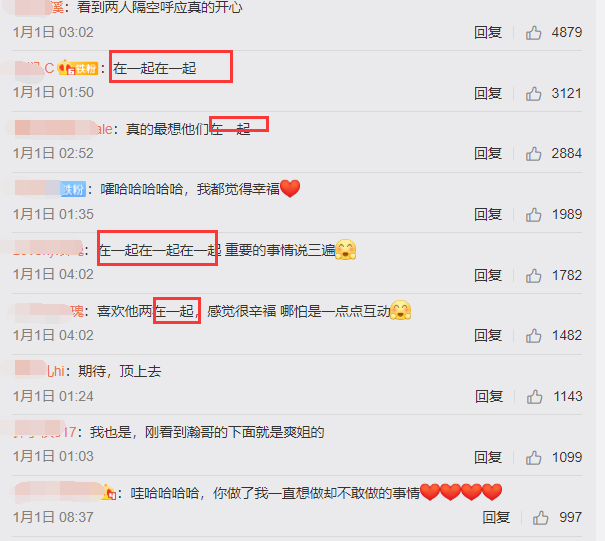This screenshot has width=605, height=541.
Task: Like the comment posted at 02:52
Action: (533, 154)
